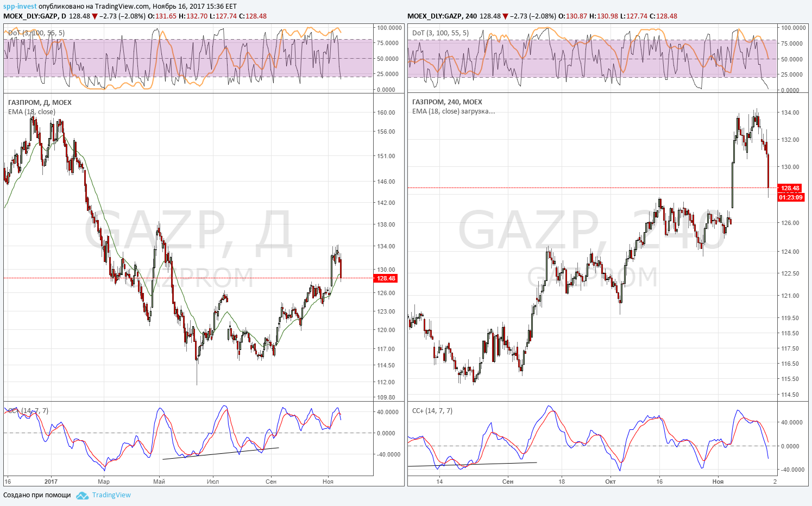812x506 pixels.
Task: Select the CC+ (14, 7, 7) legend on 240 chart
Action: point(432,411)
